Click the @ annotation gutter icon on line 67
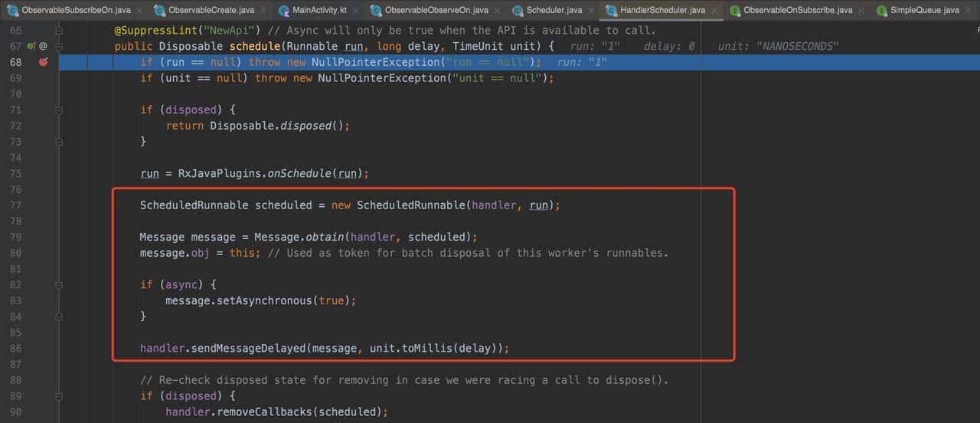 (43, 46)
